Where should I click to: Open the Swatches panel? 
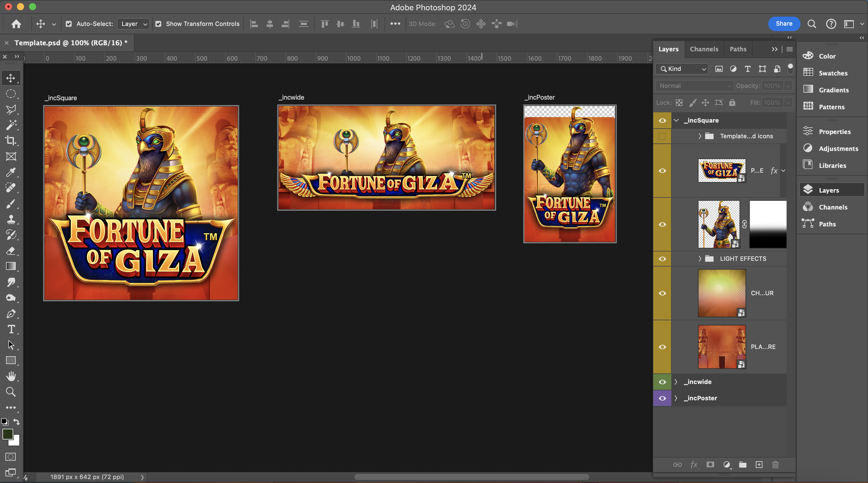click(832, 73)
